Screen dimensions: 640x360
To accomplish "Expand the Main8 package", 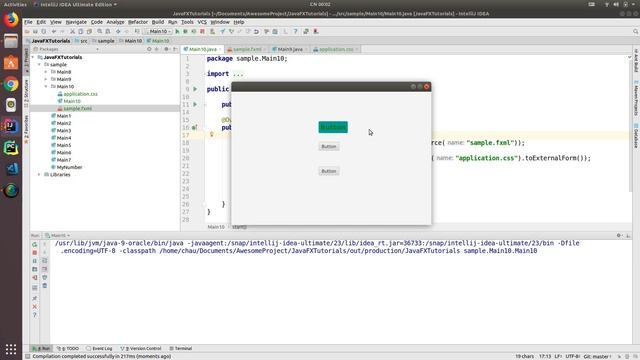I will (46, 72).
